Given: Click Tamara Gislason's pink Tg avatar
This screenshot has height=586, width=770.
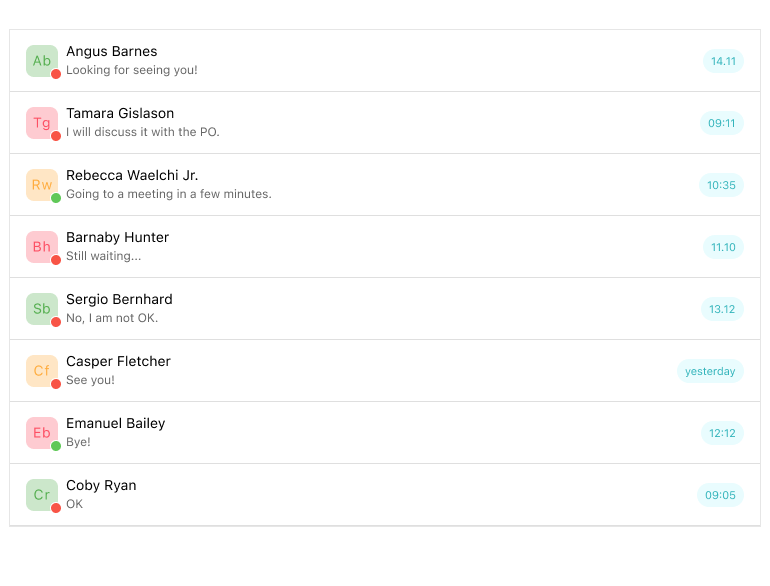Looking at the screenshot, I should pyautogui.click(x=41, y=122).
